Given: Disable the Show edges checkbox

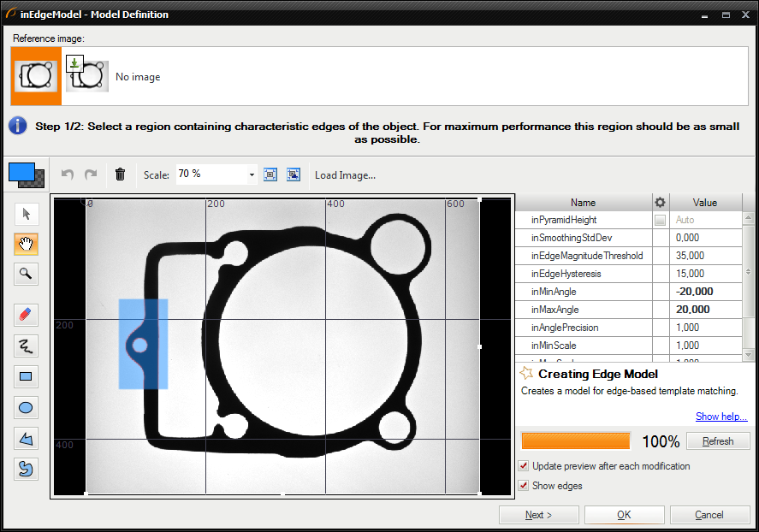Looking at the screenshot, I should (x=524, y=486).
